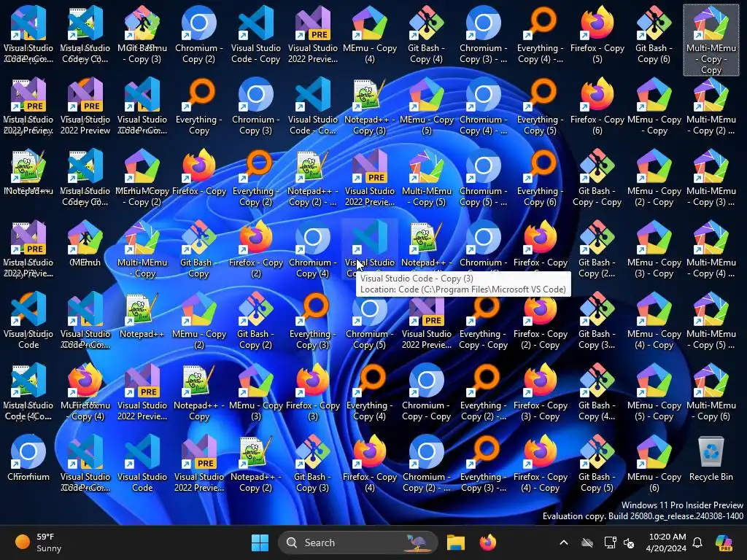This screenshot has height=560, width=747.
Task: Click the taskbar Search box
Action: 357,542
